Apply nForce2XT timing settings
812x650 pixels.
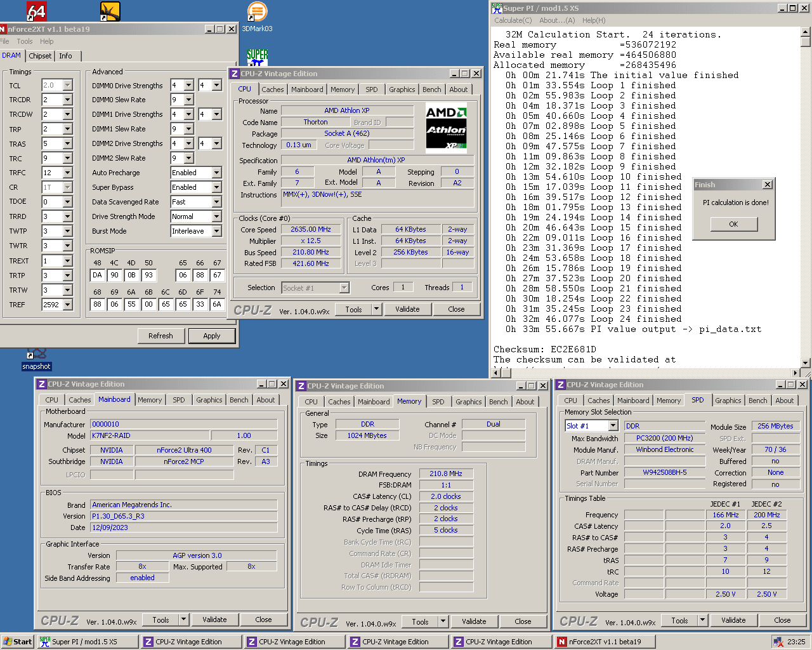tap(212, 336)
